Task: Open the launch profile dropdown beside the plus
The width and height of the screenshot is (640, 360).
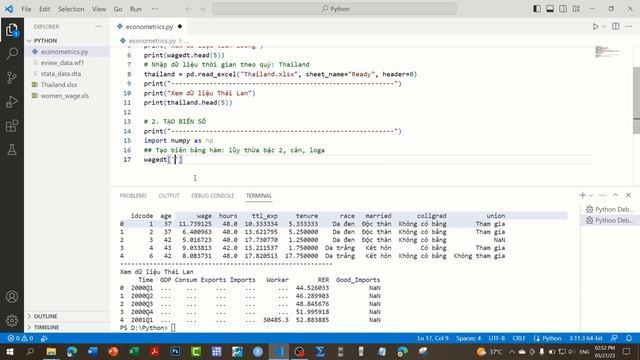Action: coord(591,196)
